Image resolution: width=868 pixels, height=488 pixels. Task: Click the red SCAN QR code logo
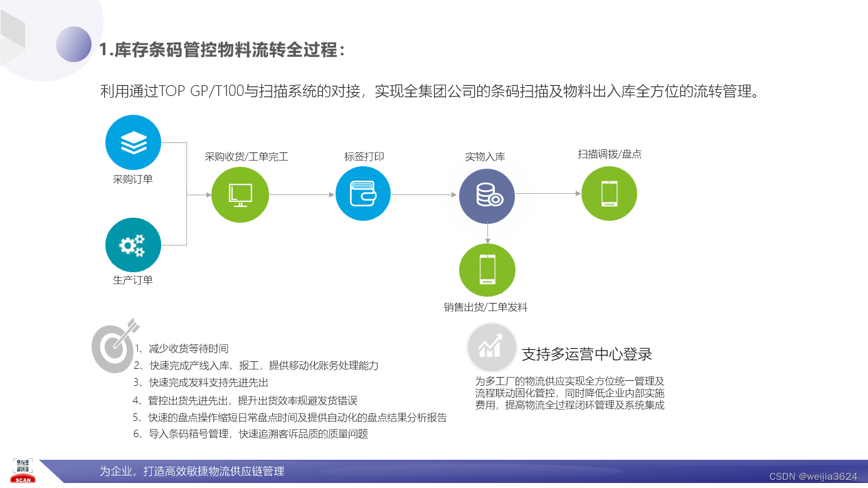pos(23,470)
